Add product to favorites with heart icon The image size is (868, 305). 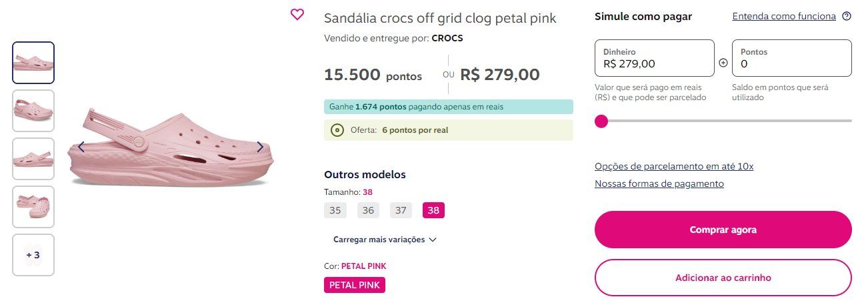(297, 15)
